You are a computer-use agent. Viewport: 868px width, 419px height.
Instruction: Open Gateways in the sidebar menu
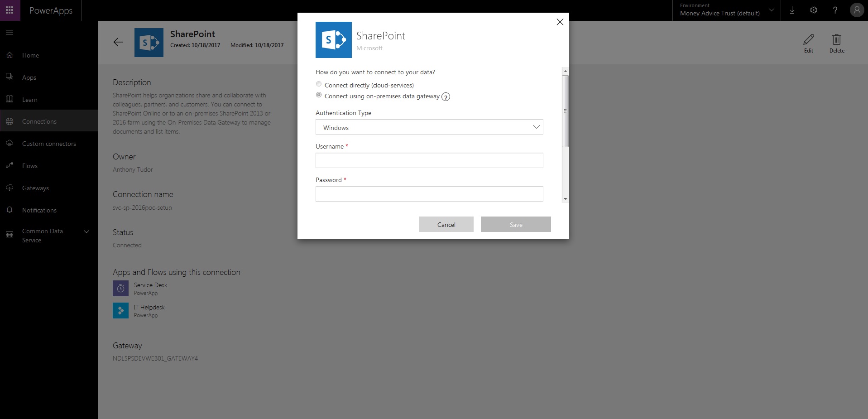coord(35,188)
